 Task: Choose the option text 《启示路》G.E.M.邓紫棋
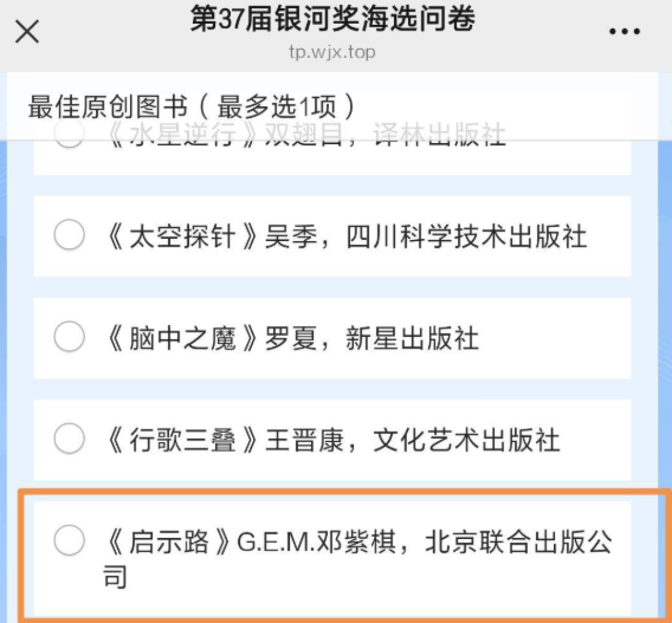[251, 542]
